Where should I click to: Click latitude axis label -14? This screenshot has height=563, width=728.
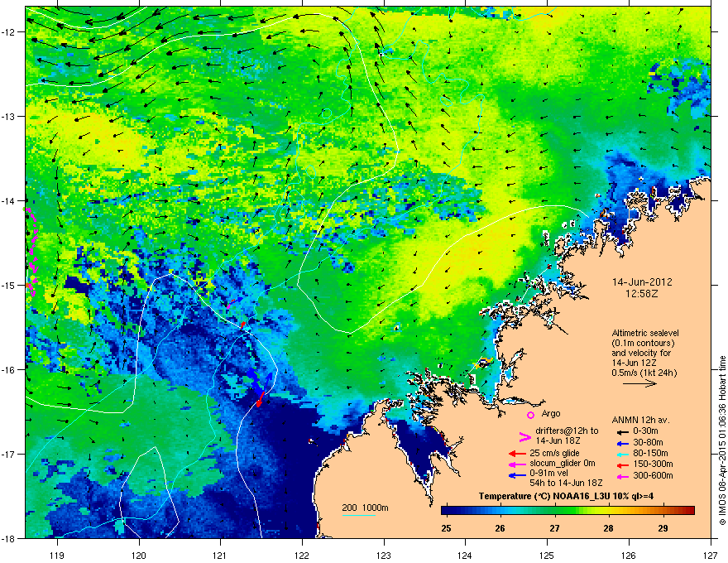pyautogui.click(x=8, y=200)
